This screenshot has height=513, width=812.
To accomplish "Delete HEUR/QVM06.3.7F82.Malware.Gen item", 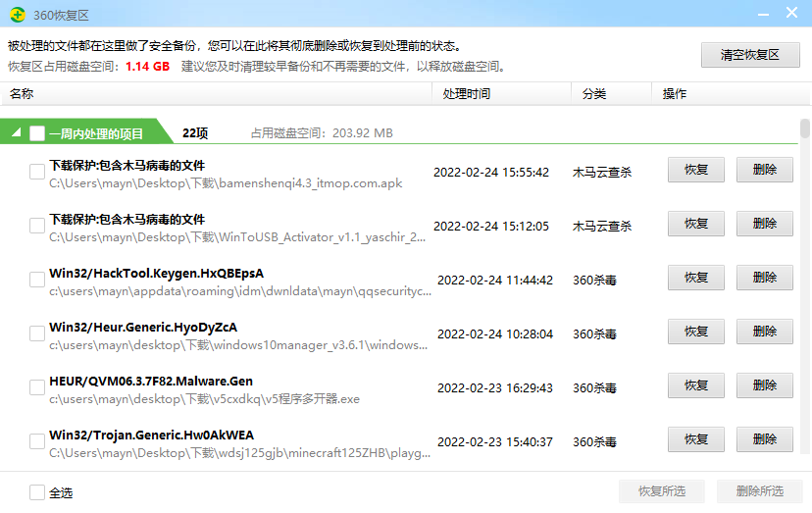I will click(765, 385).
